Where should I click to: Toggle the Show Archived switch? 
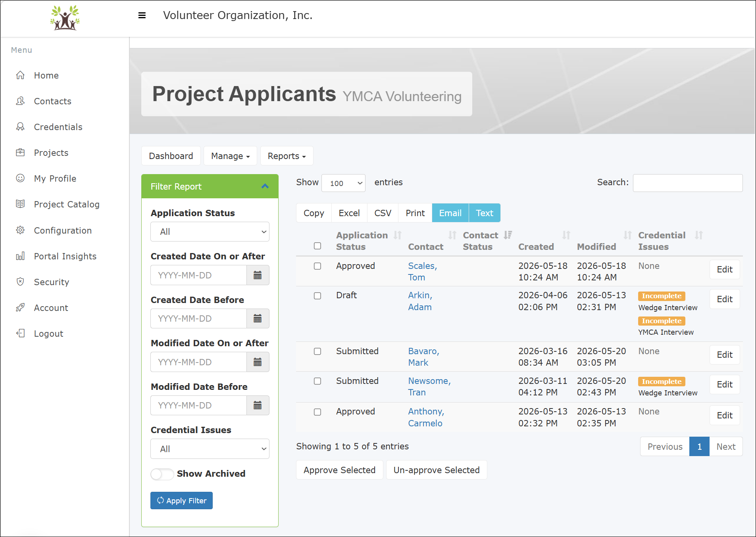(x=162, y=474)
